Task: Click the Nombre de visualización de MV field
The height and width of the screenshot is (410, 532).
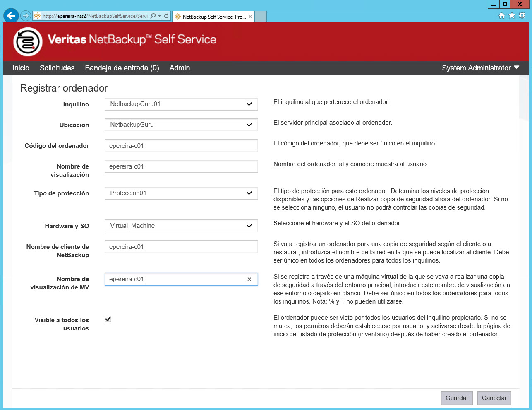Action: [x=181, y=279]
